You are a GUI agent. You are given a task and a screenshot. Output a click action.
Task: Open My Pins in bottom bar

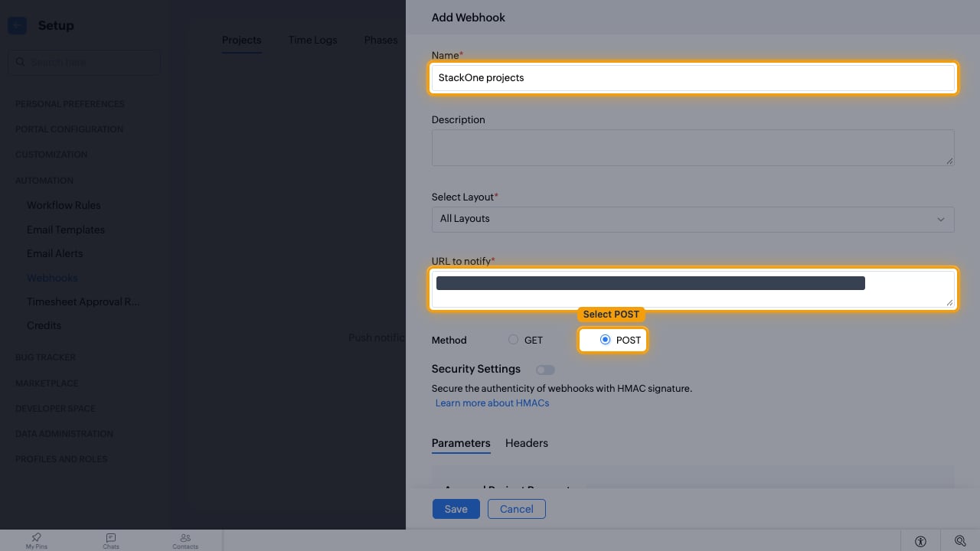point(37,541)
